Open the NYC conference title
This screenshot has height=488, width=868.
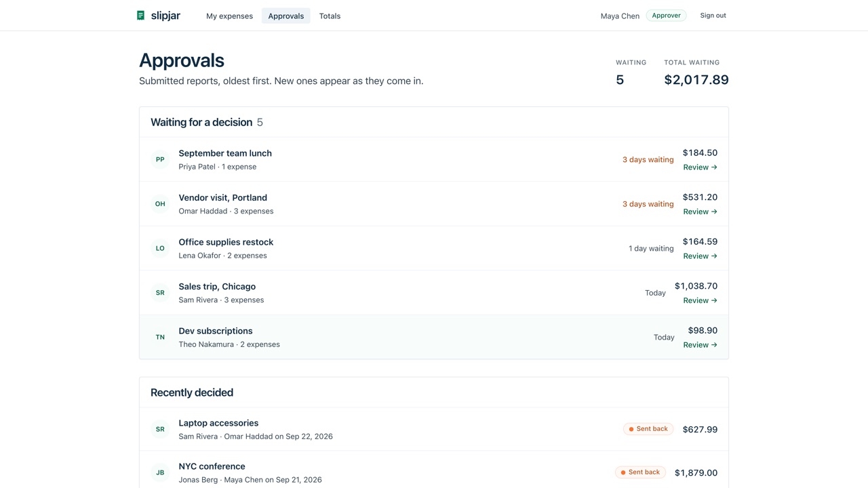pyautogui.click(x=212, y=466)
